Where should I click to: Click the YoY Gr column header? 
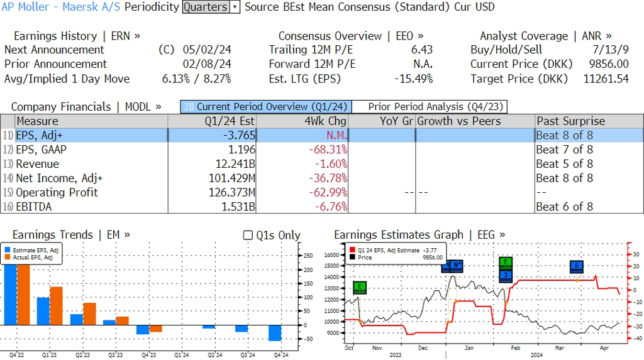click(382, 121)
